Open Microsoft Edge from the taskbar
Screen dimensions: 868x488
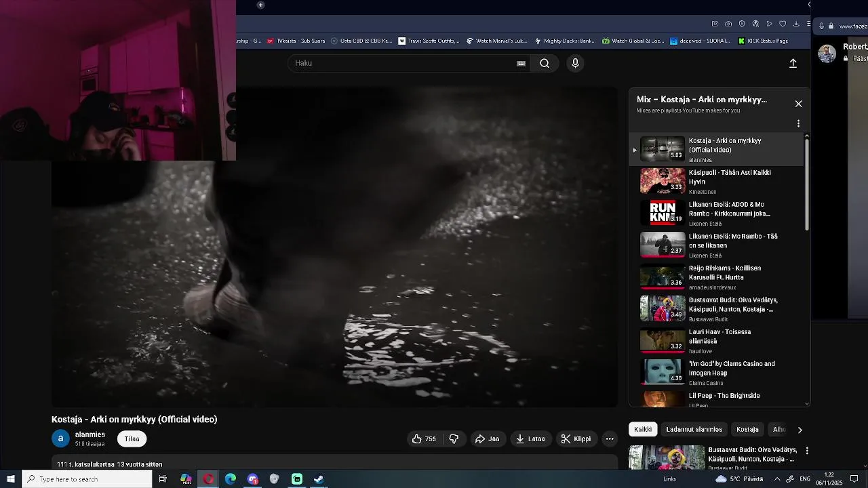pyautogui.click(x=231, y=479)
